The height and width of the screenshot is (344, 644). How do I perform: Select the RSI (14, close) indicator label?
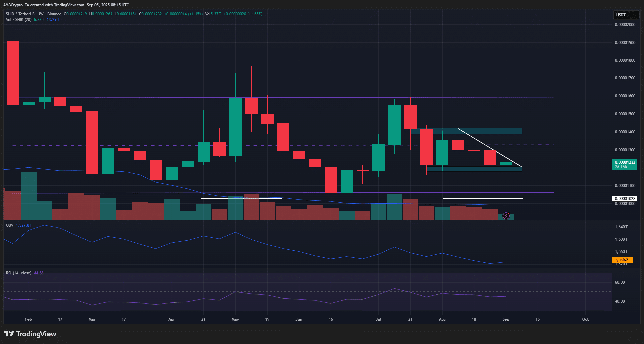click(19, 273)
